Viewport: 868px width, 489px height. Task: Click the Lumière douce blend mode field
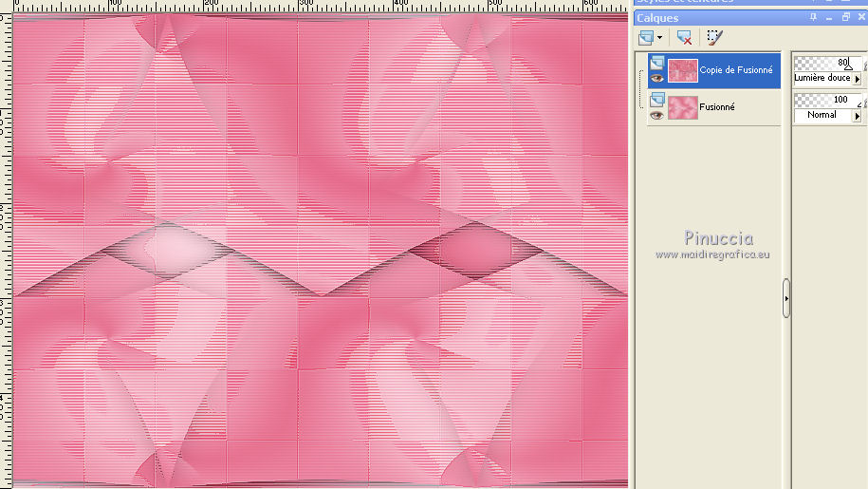[822, 78]
